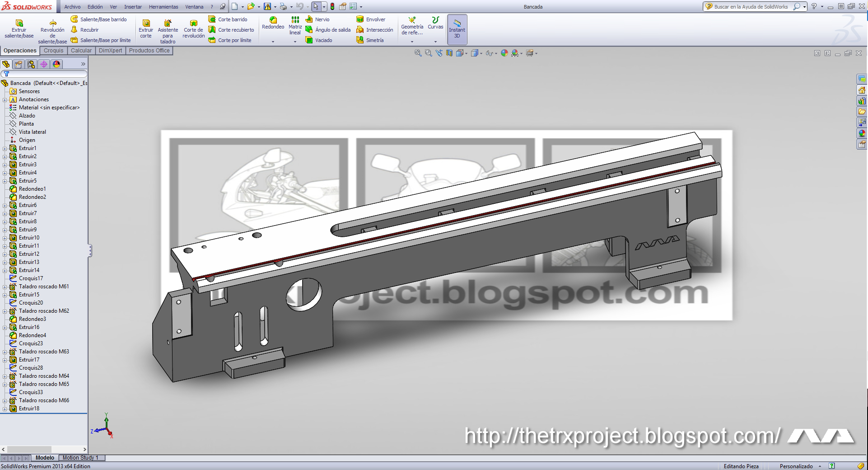Expand the Extruir1 feature node

point(5,149)
